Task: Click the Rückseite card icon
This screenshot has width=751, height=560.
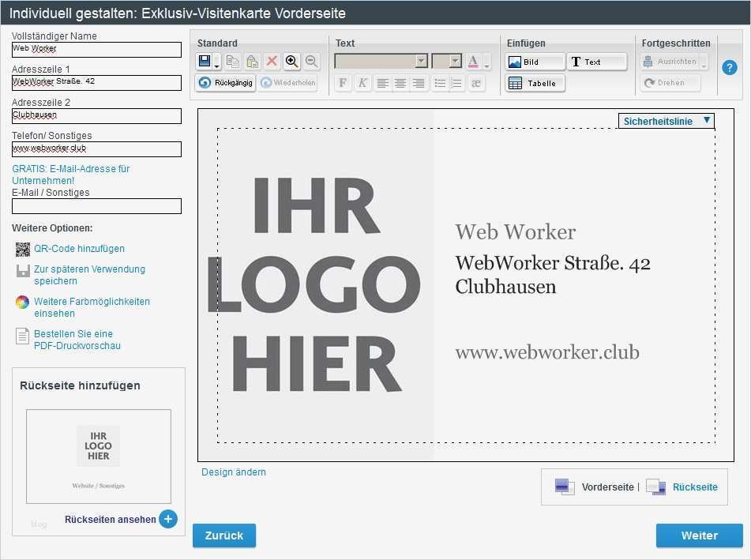Action: [x=655, y=487]
